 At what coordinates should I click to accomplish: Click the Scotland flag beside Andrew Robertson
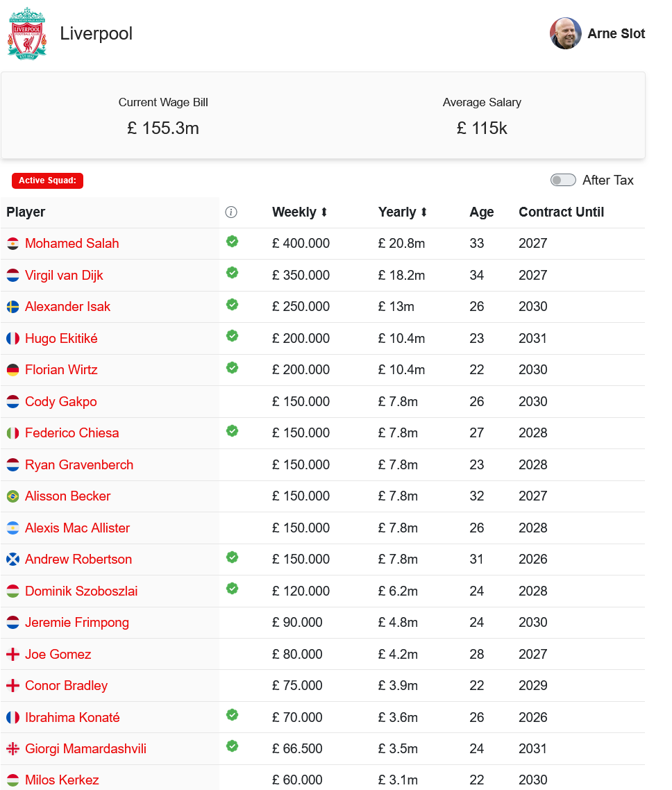pyautogui.click(x=12, y=560)
